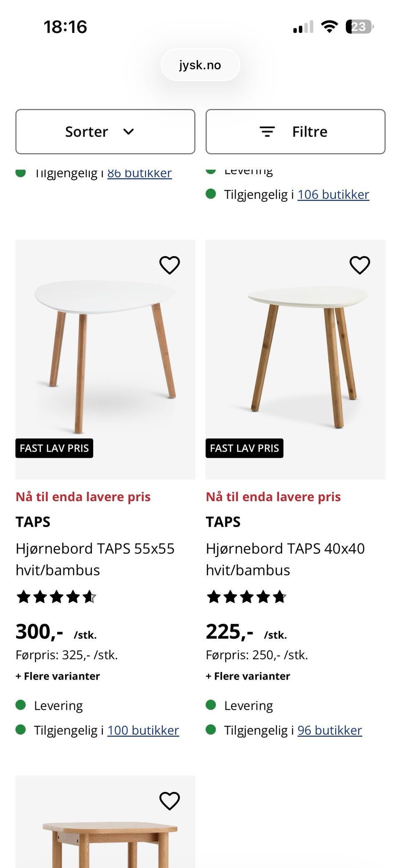
Task: Expand Flere varianter for TAPS 40x40
Action: pyautogui.click(x=248, y=676)
